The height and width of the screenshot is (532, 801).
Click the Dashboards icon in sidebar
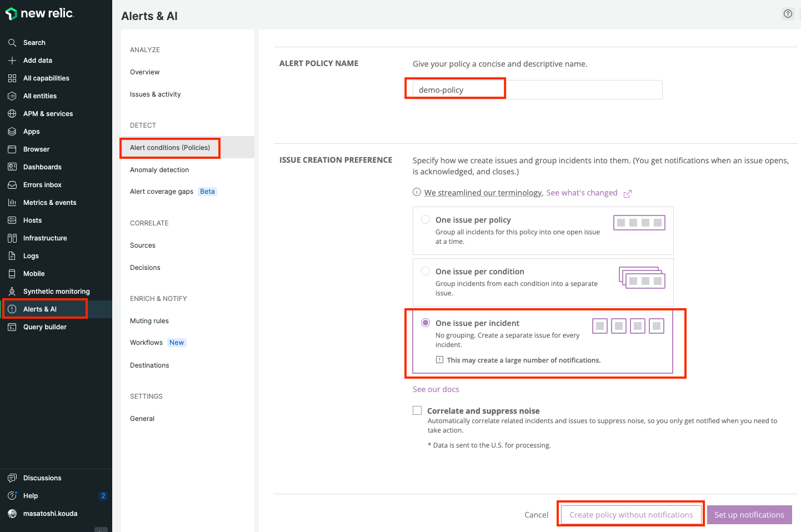tap(12, 167)
